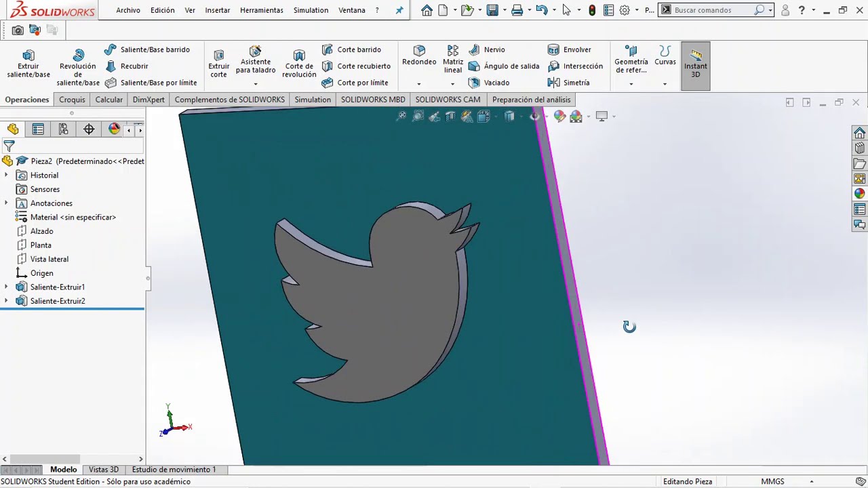Open Estudio de movimiento 1 tab
The image size is (868, 488).
click(x=174, y=470)
